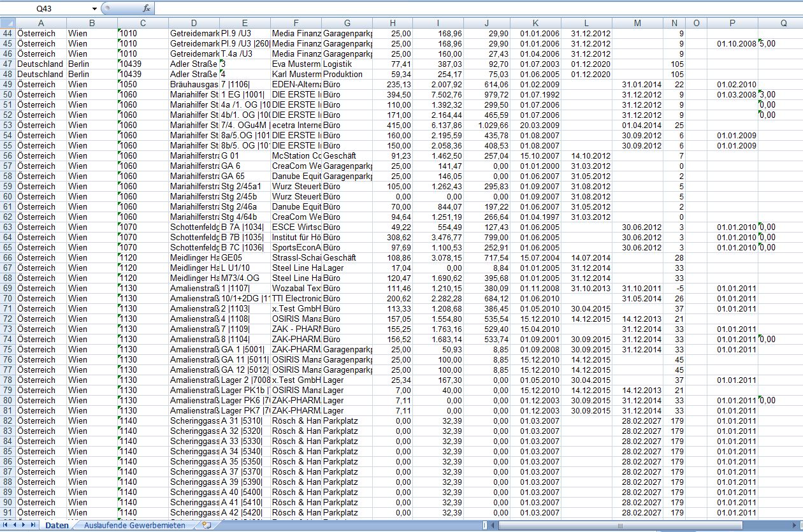
Task: Click the previous sheet navigation arrow
Action: point(15,526)
